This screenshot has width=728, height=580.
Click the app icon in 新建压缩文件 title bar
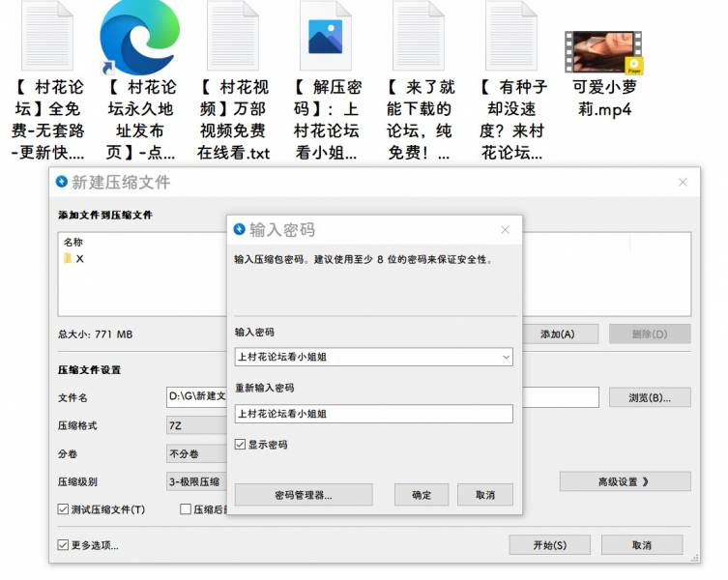tap(63, 182)
